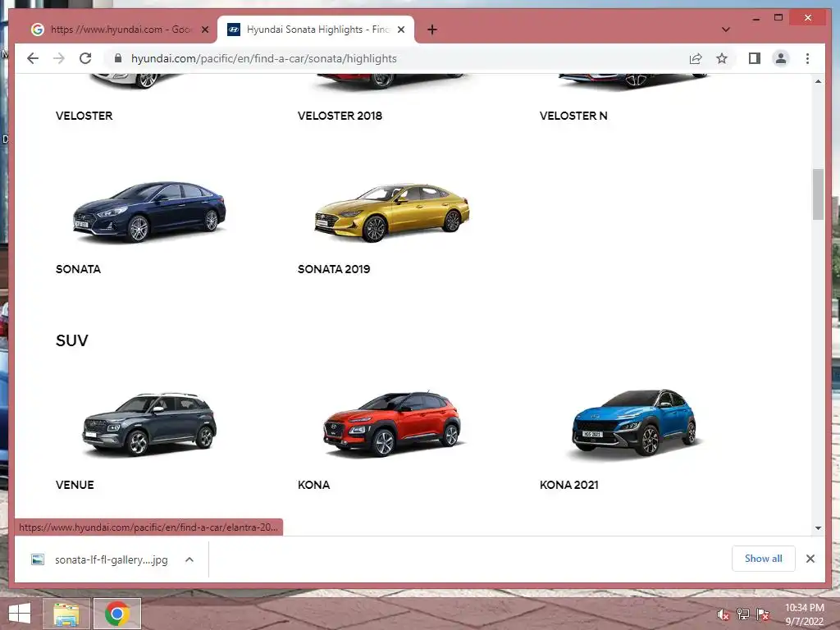Screen dimensions: 840x630
Task: Share this page via share icon
Action: point(696,58)
